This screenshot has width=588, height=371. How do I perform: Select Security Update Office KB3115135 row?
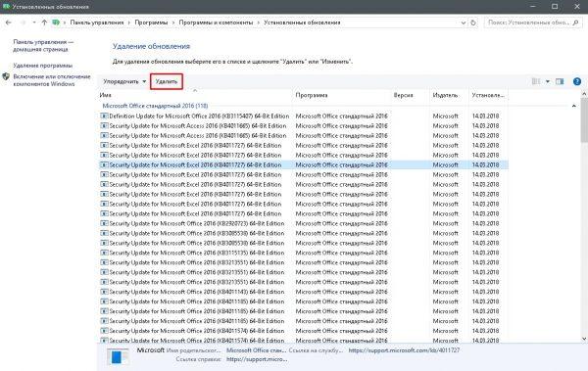click(304, 253)
